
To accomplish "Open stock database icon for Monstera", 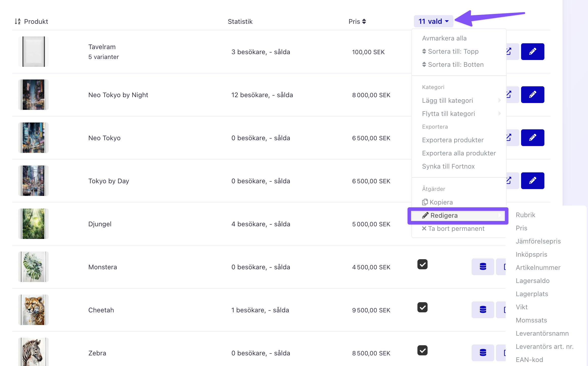I will tap(483, 267).
